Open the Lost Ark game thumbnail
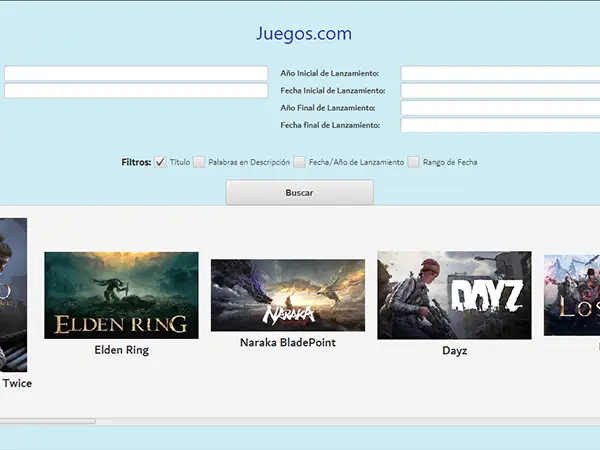 572,295
